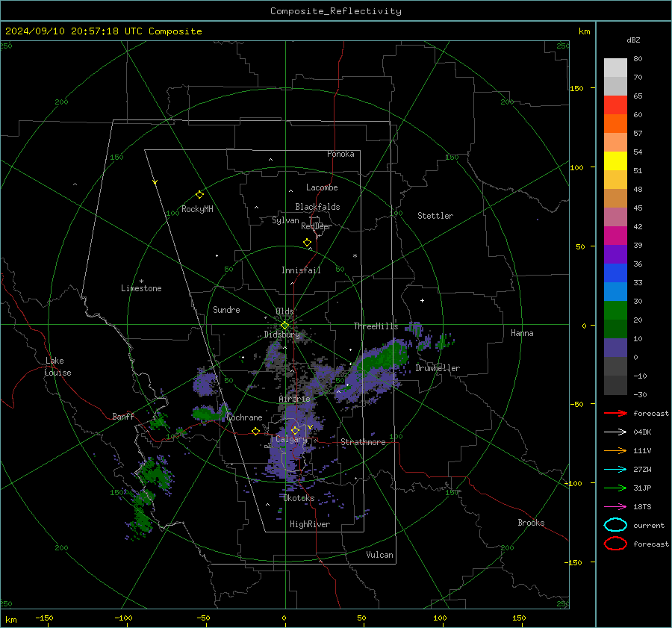672x628 pixels.
Task: Click the 10 dBZ slate purple swatch
Action: (x=615, y=348)
